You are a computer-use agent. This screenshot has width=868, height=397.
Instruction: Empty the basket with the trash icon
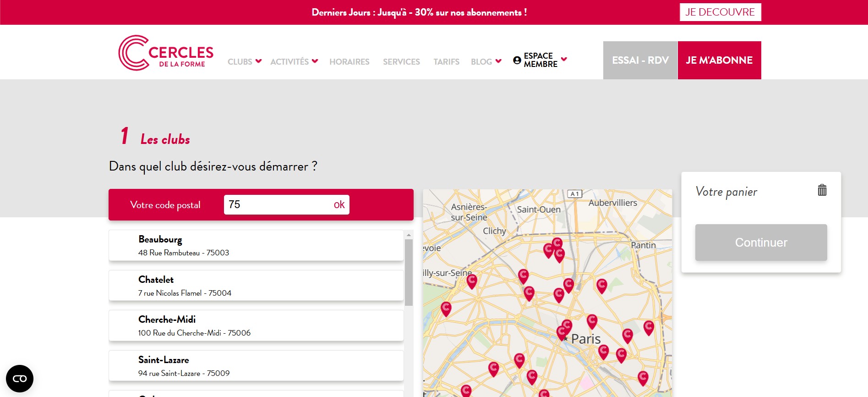pos(822,190)
